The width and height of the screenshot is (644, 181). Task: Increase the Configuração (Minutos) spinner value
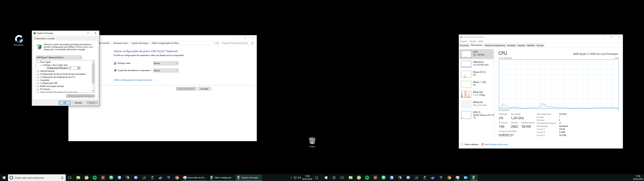tap(79, 67)
